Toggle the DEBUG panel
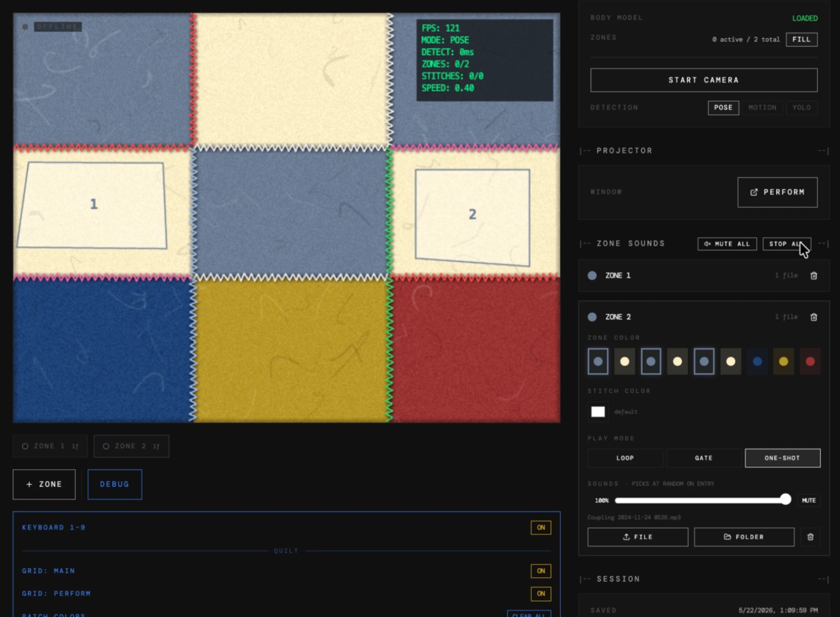The width and height of the screenshot is (840, 617). point(115,484)
